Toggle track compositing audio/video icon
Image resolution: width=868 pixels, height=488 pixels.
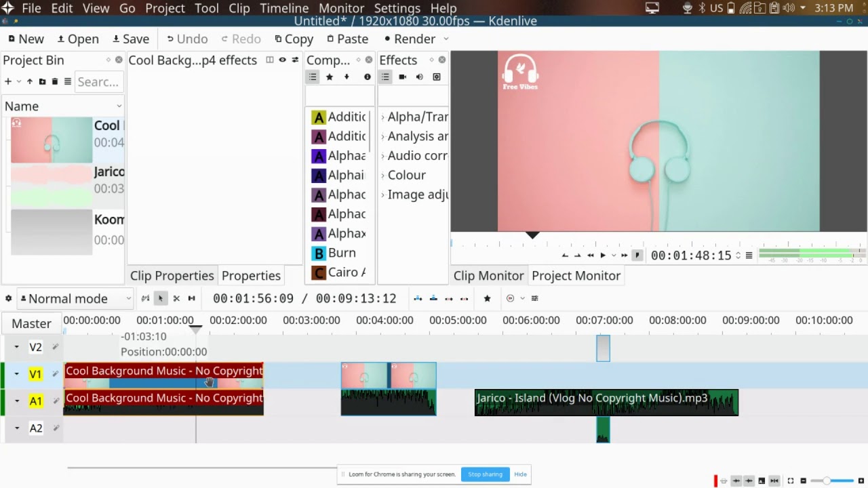145,298
